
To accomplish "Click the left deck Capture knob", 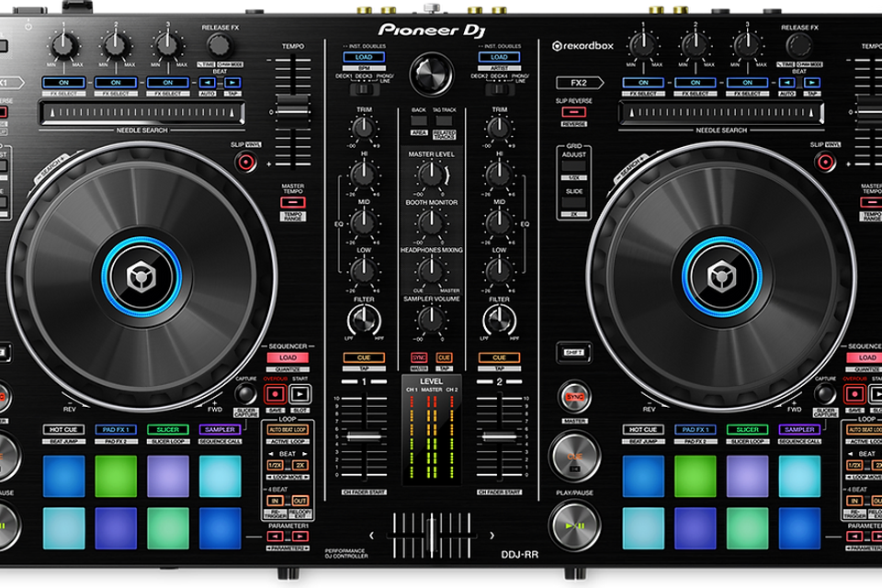I will click(245, 393).
